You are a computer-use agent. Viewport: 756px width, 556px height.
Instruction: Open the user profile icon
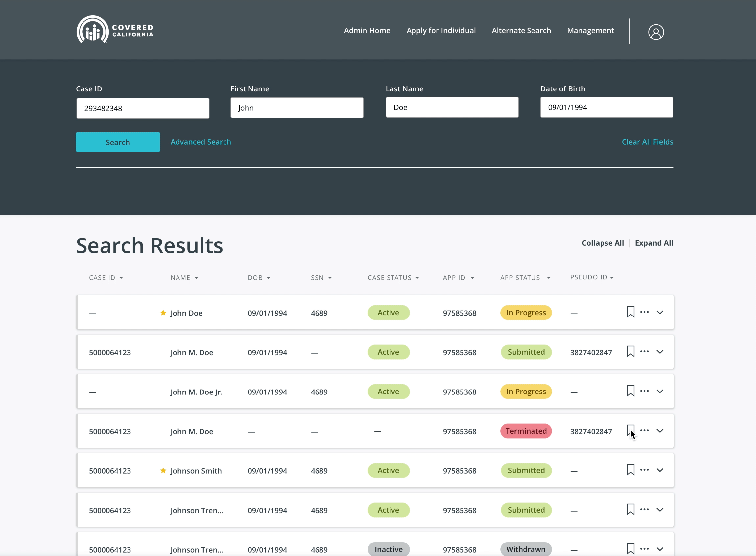pyautogui.click(x=655, y=32)
